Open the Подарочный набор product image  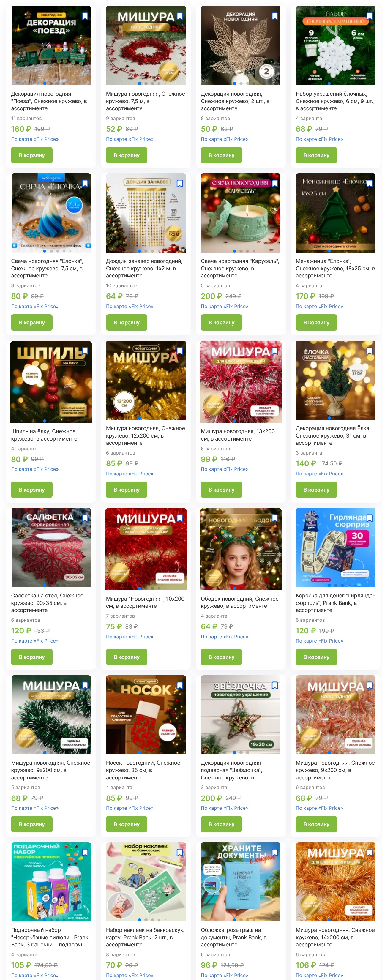pos(51,882)
